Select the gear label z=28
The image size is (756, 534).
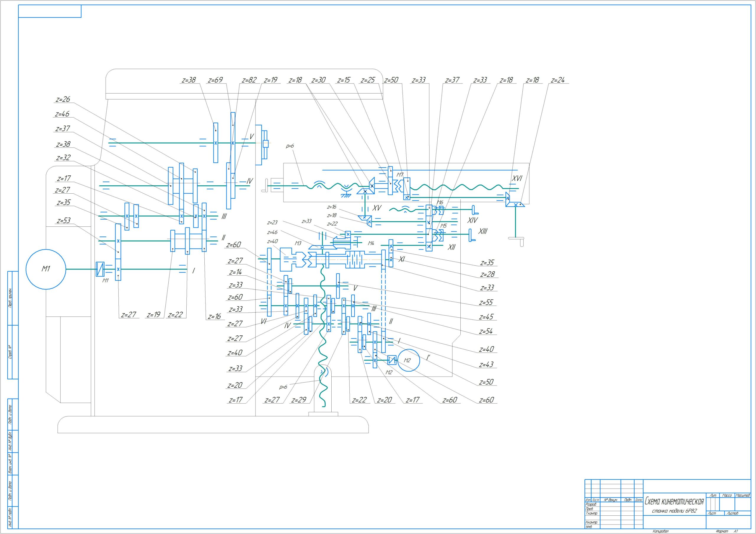point(487,274)
